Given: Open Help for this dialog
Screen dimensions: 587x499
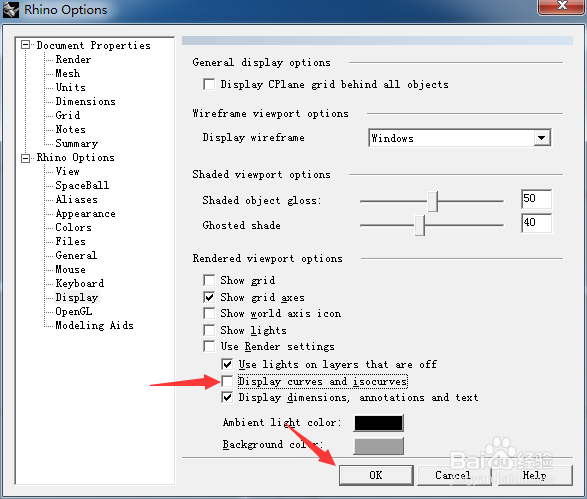Looking at the screenshot, I should point(535,475).
